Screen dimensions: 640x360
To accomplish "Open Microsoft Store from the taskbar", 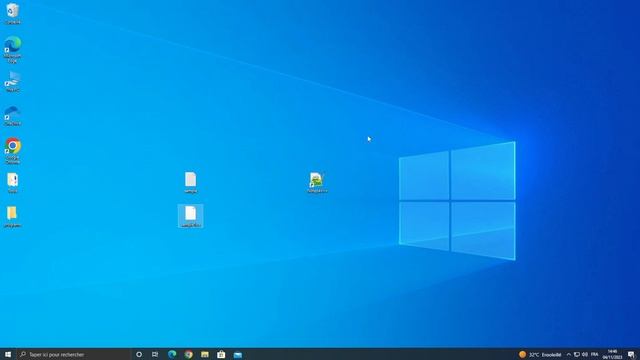I will click(x=221, y=354).
